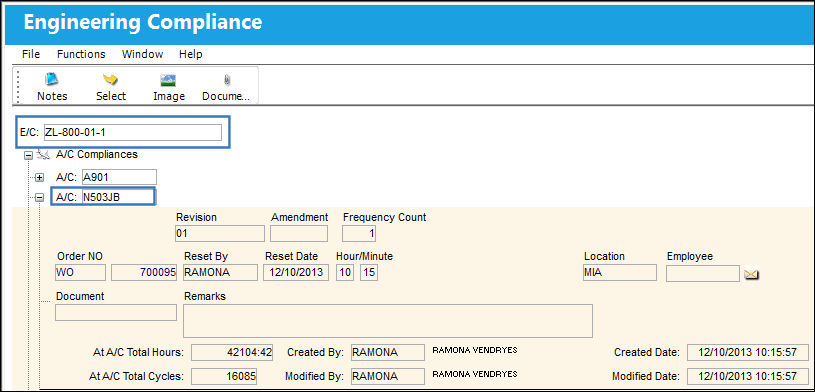Open the Window menu
Viewport: 815px width, 392px height.
click(142, 54)
